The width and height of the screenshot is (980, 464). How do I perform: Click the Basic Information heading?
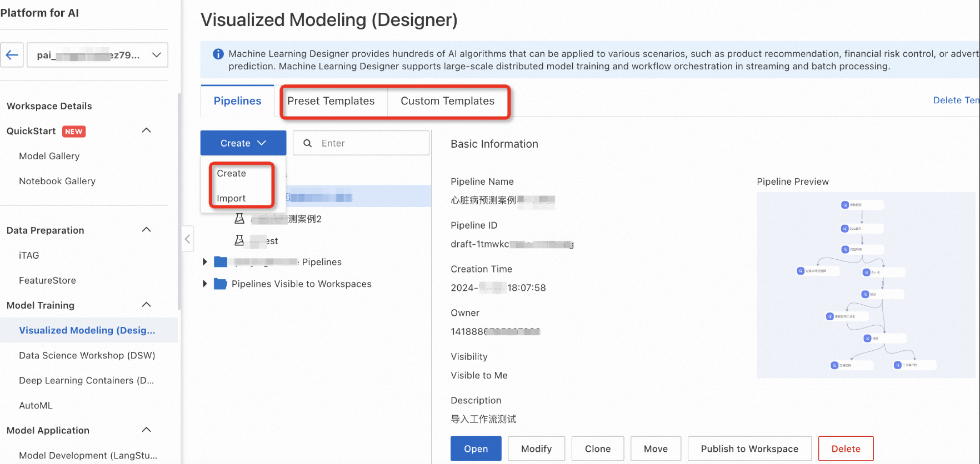pyautogui.click(x=494, y=144)
